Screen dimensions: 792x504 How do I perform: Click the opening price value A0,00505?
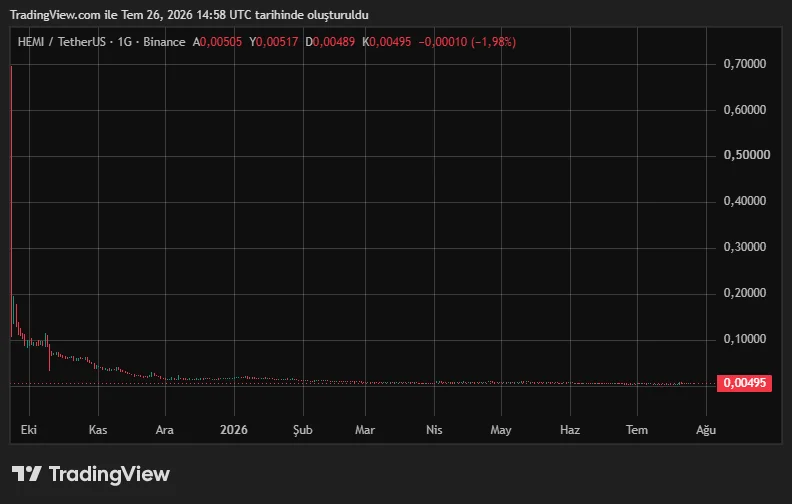[217, 42]
